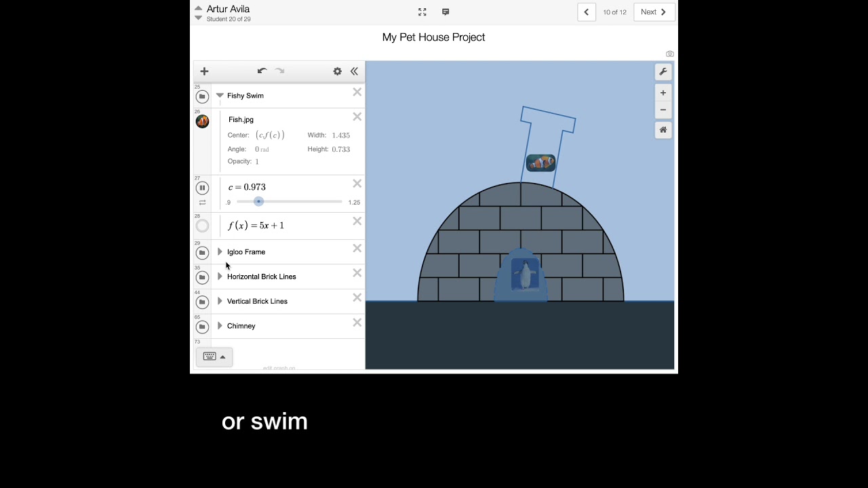Delete the Fish.jpg image expression

(x=357, y=117)
